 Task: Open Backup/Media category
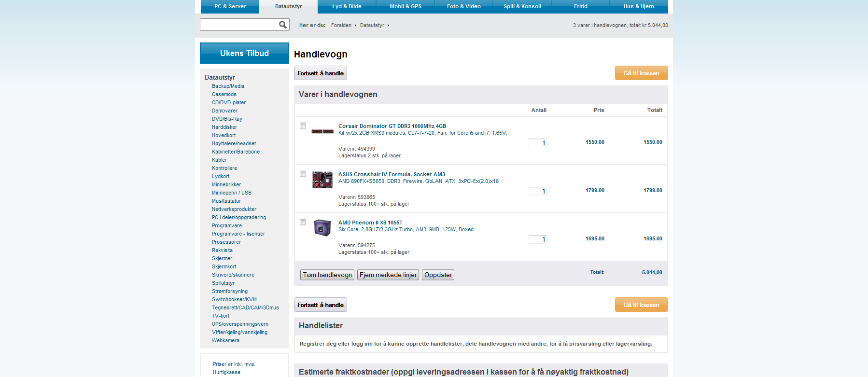[x=228, y=86]
